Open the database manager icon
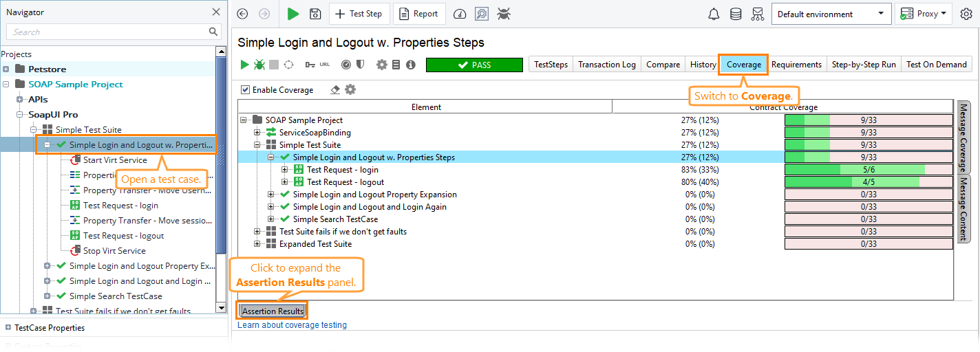Screen dimensions: 980x352 [736, 14]
